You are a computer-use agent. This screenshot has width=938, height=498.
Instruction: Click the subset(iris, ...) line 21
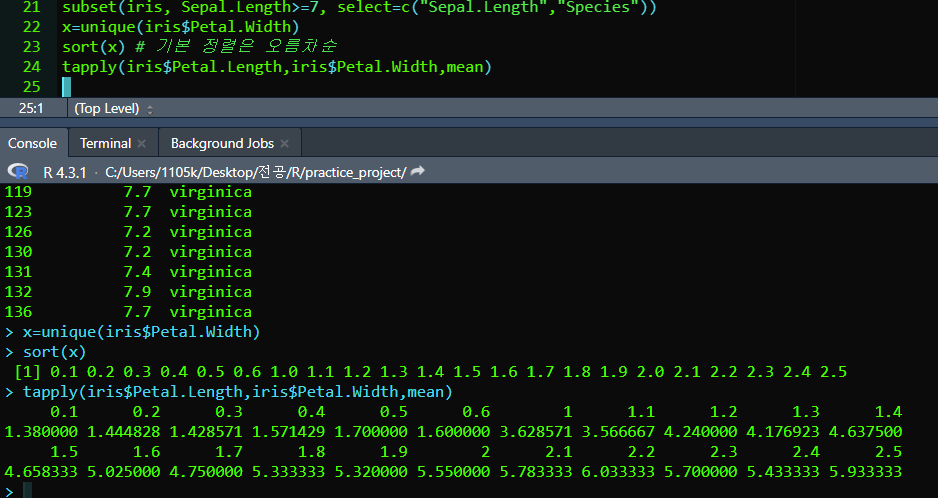(359, 7)
